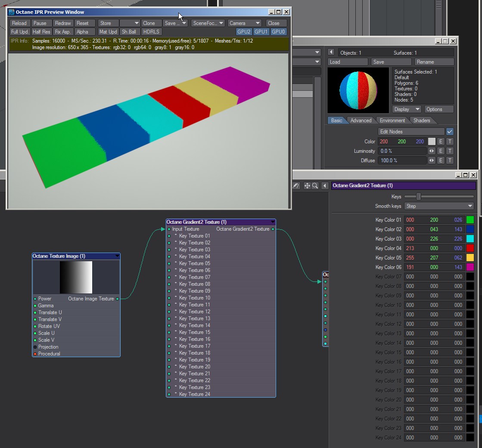Viewport: 482px width, 448px height.
Task: Switch to the Advanced tab
Action: (x=361, y=120)
